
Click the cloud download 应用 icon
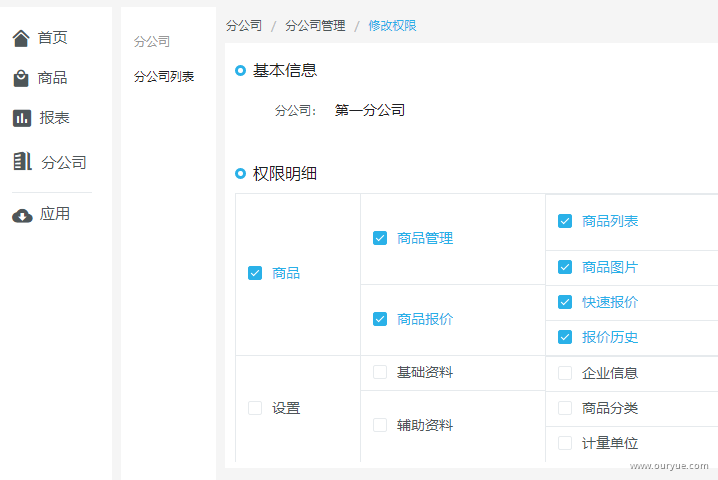23,215
